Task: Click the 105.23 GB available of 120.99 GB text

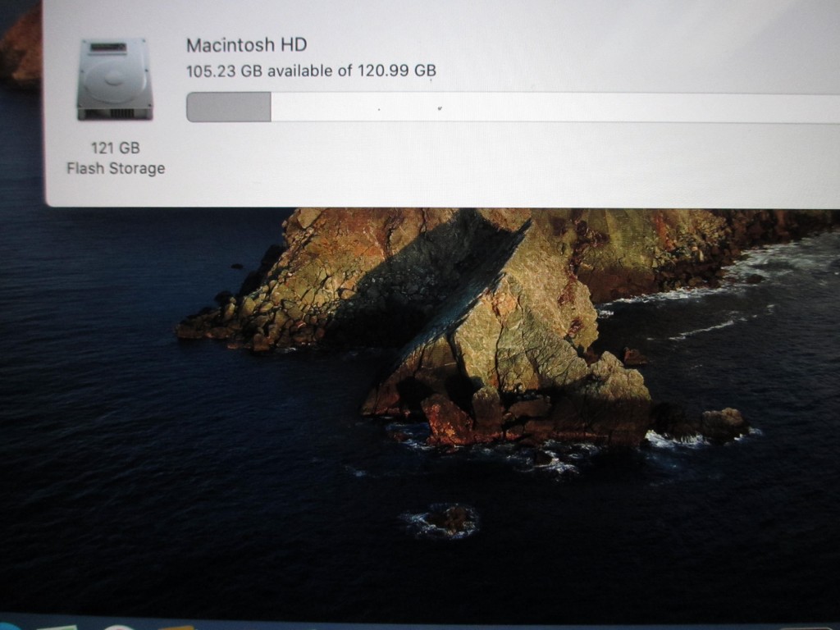Action: click(x=311, y=71)
